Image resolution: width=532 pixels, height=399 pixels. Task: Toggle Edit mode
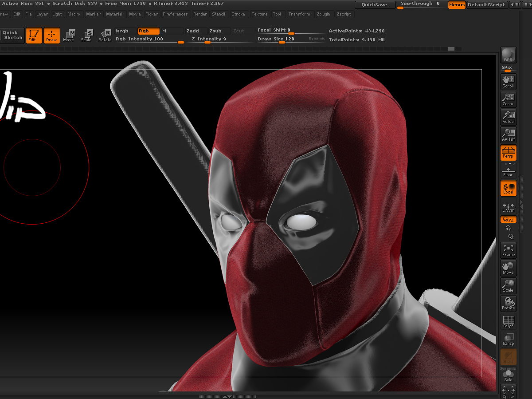pos(34,35)
